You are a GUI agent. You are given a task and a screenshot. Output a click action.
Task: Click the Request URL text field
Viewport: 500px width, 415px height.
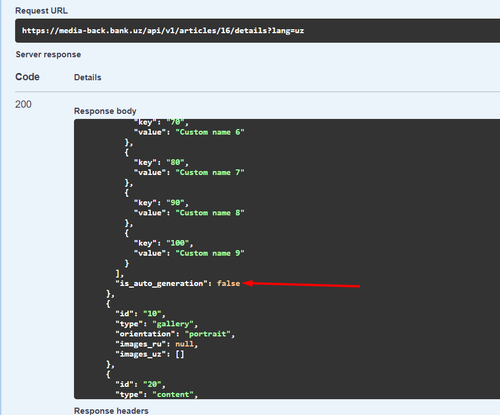(x=257, y=31)
